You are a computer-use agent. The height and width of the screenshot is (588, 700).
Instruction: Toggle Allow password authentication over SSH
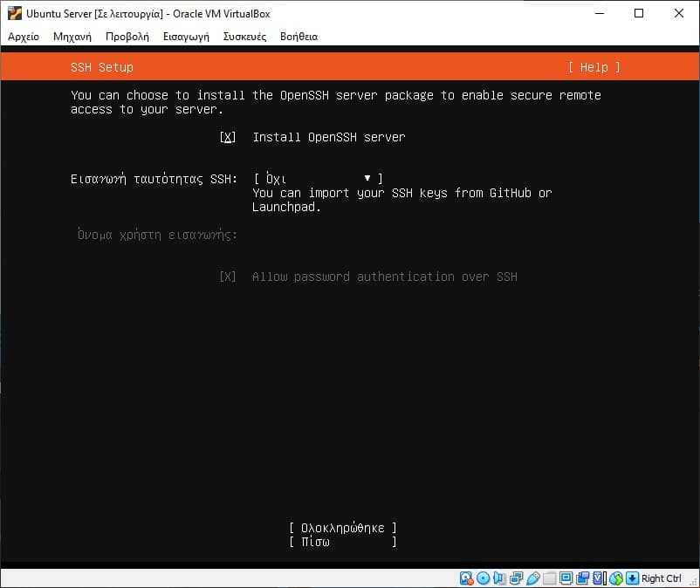[x=228, y=277]
